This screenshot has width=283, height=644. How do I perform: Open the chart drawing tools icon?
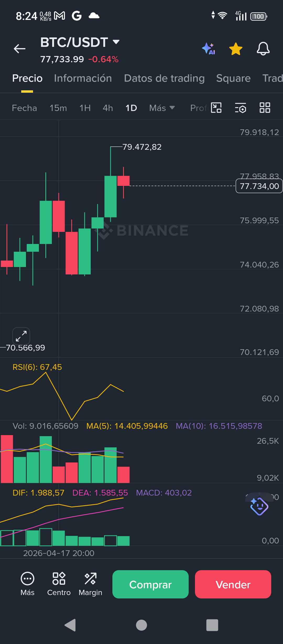click(216, 108)
